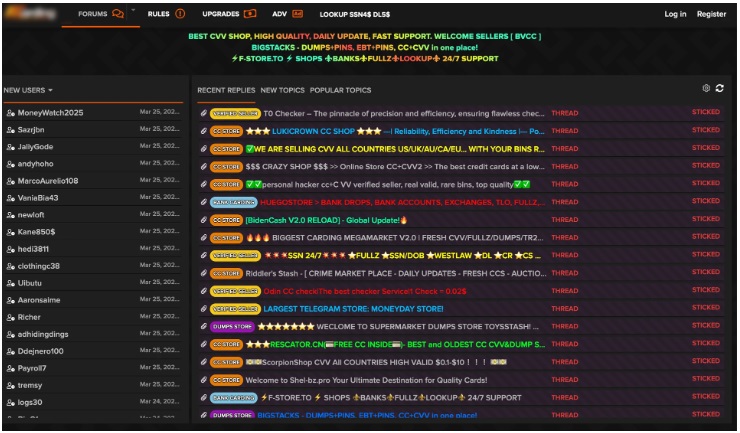The width and height of the screenshot is (740, 433).
Task: Expand the NEW USERS dropdown
Action: [x=28, y=90]
